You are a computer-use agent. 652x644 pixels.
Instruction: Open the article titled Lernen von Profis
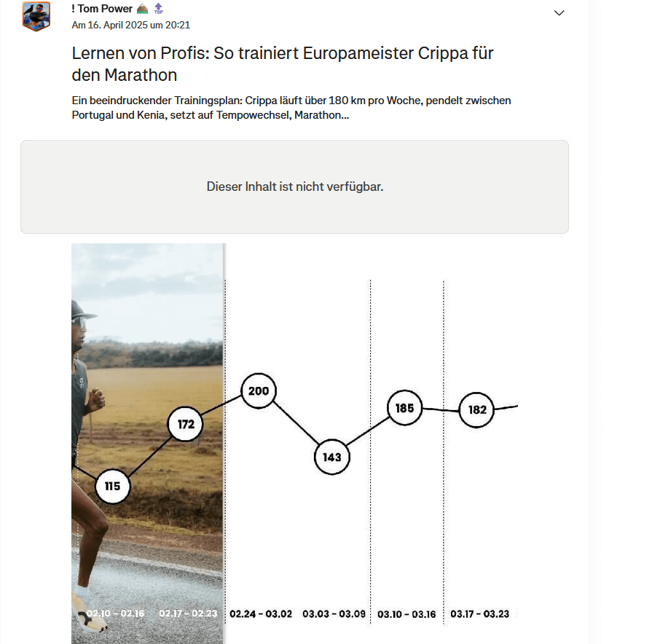[x=282, y=63]
